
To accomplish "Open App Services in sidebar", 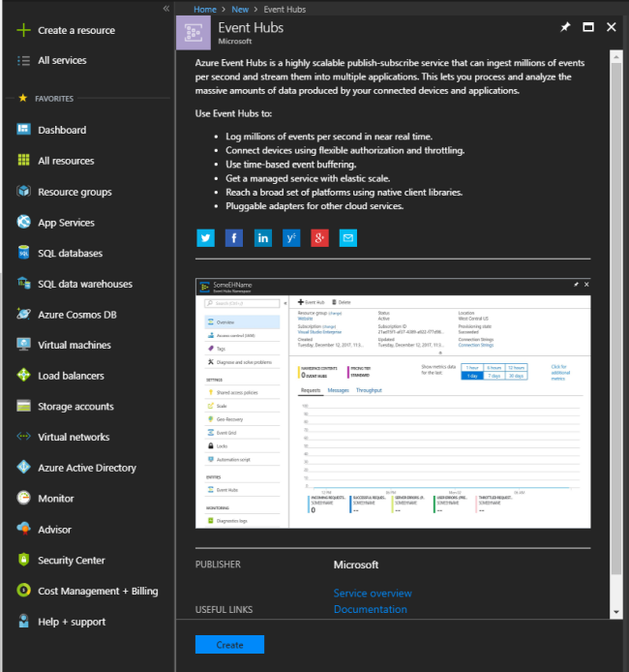I will pyautogui.click(x=56, y=223).
